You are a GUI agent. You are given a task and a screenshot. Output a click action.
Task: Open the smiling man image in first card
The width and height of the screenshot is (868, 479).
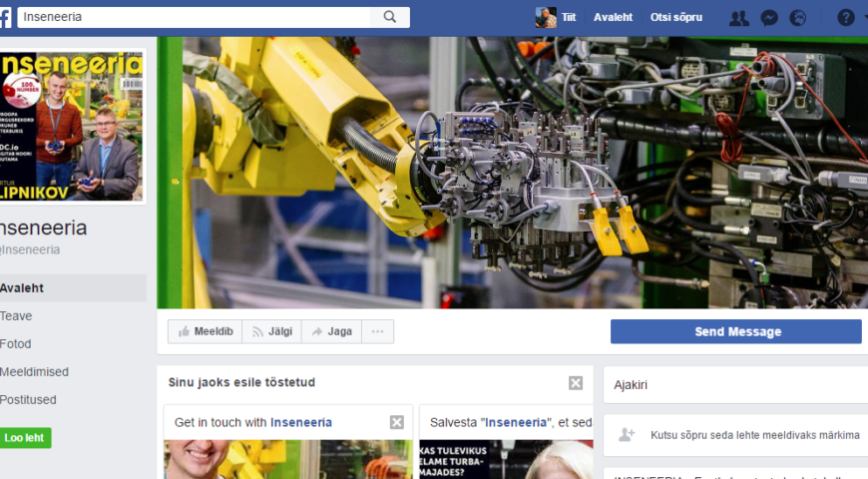[288, 460]
